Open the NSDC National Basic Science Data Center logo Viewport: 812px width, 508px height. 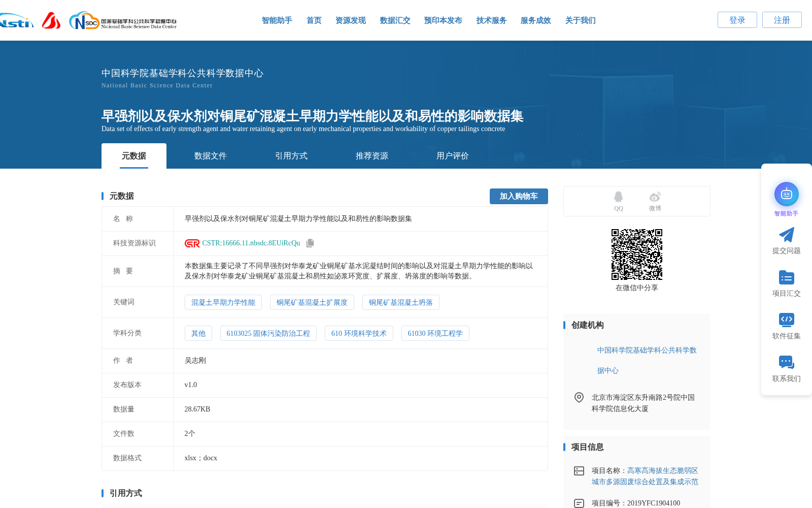123,21
